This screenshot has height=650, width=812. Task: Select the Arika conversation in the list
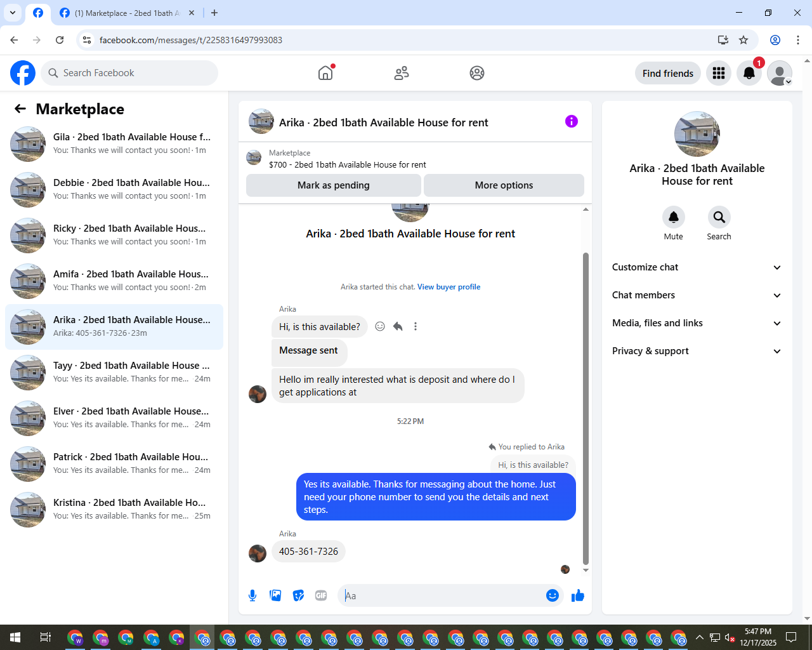coord(114,327)
